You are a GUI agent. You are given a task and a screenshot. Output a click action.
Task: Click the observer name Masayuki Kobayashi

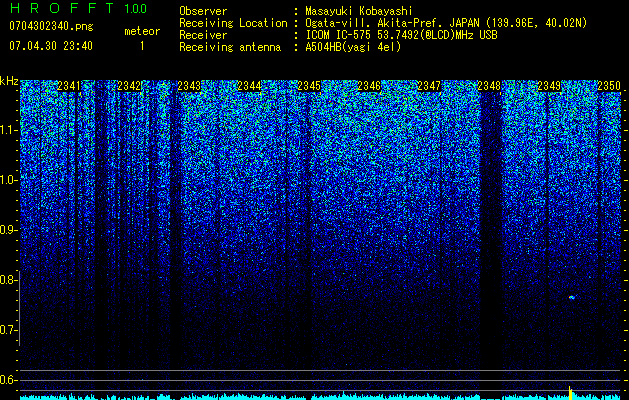pyautogui.click(x=359, y=11)
